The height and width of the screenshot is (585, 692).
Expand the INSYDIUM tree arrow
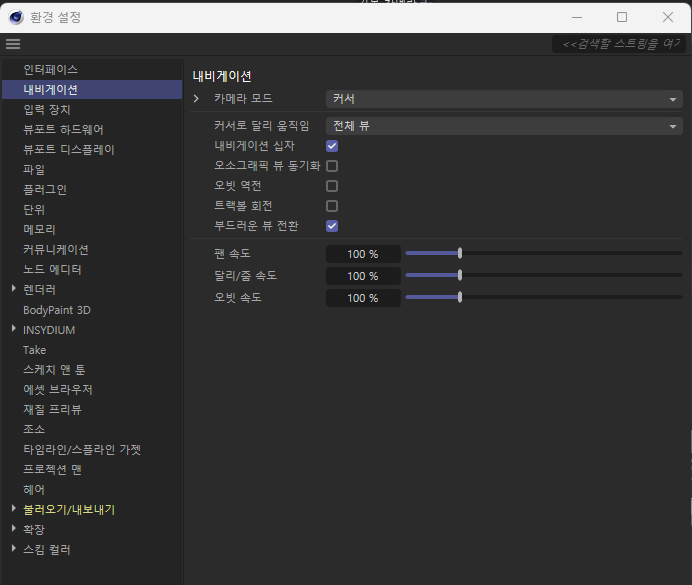point(14,329)
